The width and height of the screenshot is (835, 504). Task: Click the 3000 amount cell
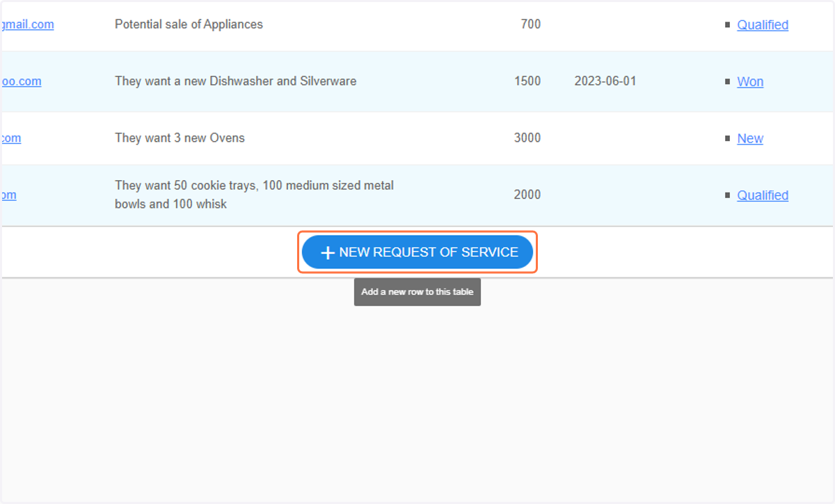[527, 138]
